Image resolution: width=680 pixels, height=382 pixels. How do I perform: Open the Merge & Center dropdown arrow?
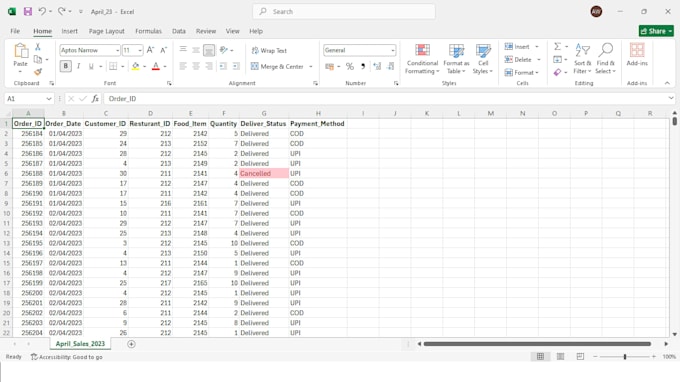(x=311, y=67)
